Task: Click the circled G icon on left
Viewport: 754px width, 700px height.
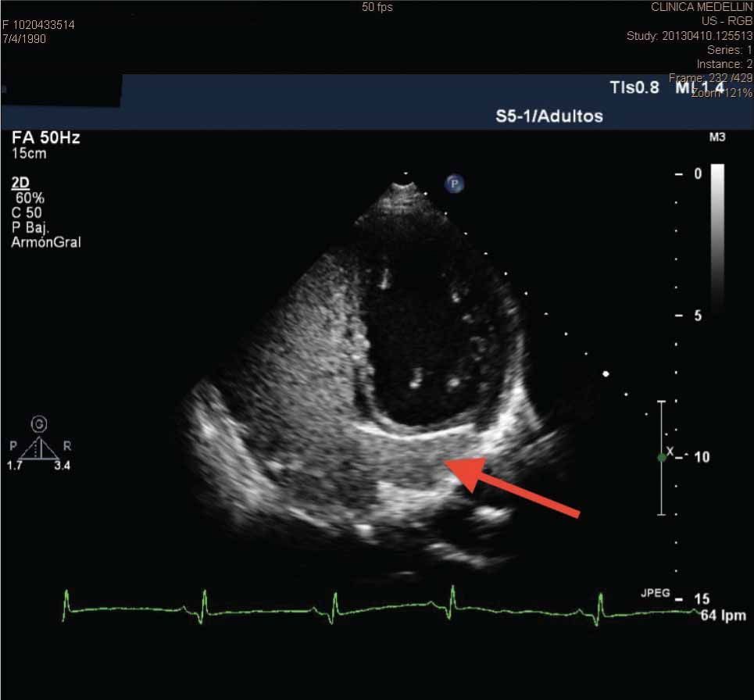Action: [x=37, y=424]
